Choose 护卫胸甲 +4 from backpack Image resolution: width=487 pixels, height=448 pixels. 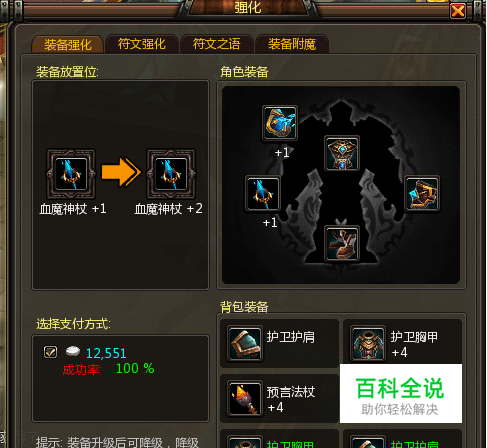point(402,343)
